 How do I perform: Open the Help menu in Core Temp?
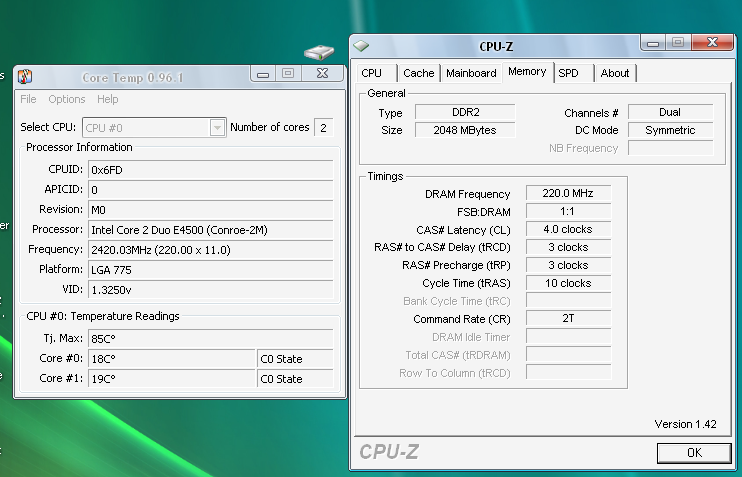pos(108,99)
